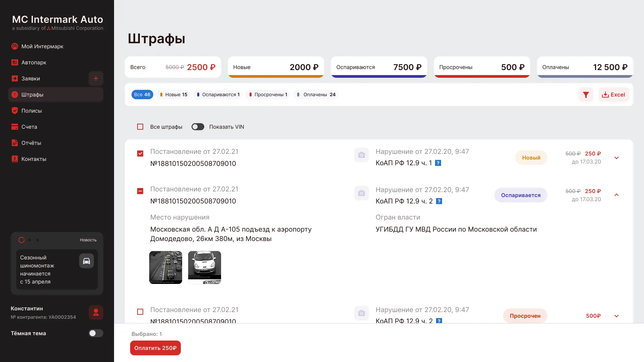Image resolution: width=644 pixels, height=362 pixels.
Task: Click Оплатить 250₽ button
Action: tap(155, 348)
